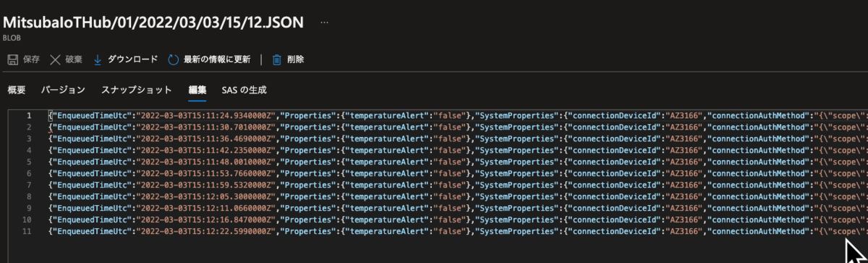Switch to the 概要 tab
868x263 pixels.
click(17, 90)
